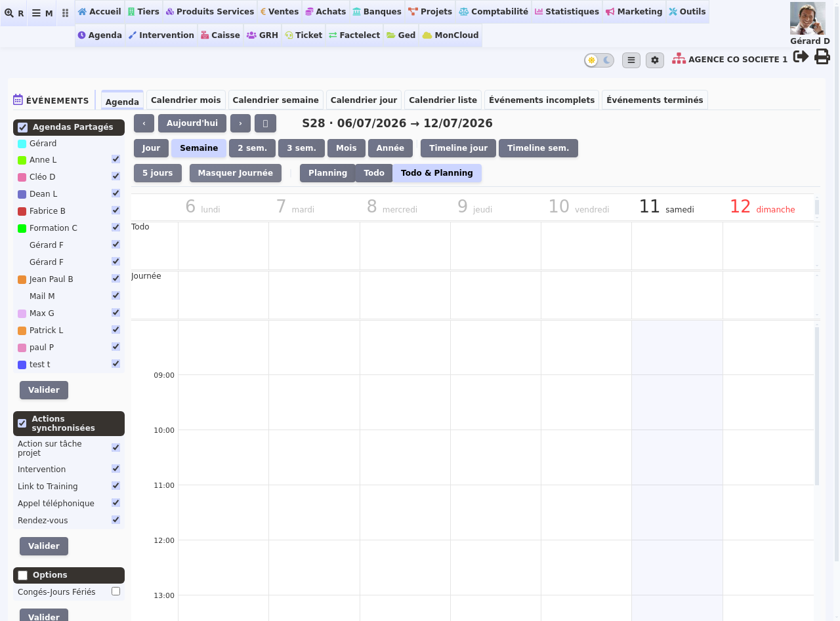
Task: Uncheck Cléo D agenda
Action: (115, 176)
